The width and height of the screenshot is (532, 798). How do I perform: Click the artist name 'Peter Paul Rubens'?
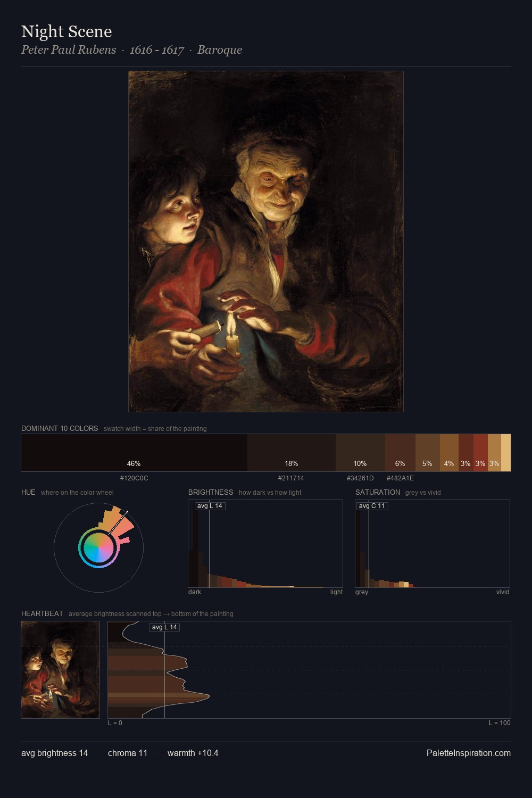(69, 49)
